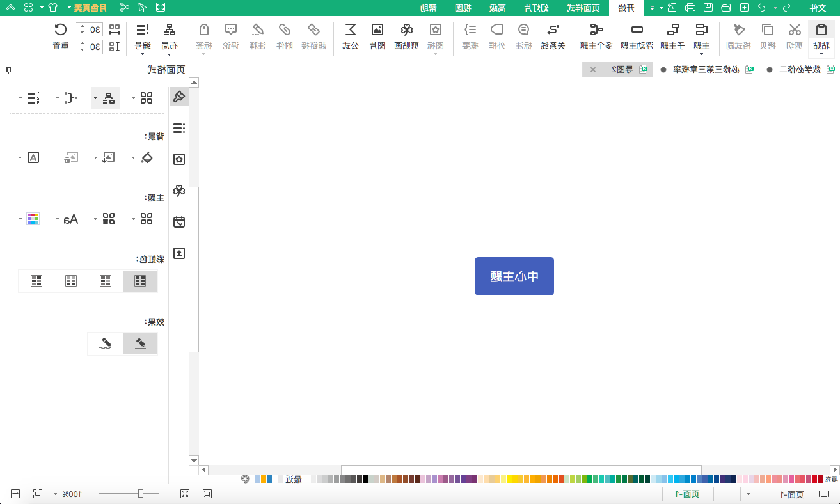
Task: Pick the black swatch in color bar
Action: click(365, 478)
